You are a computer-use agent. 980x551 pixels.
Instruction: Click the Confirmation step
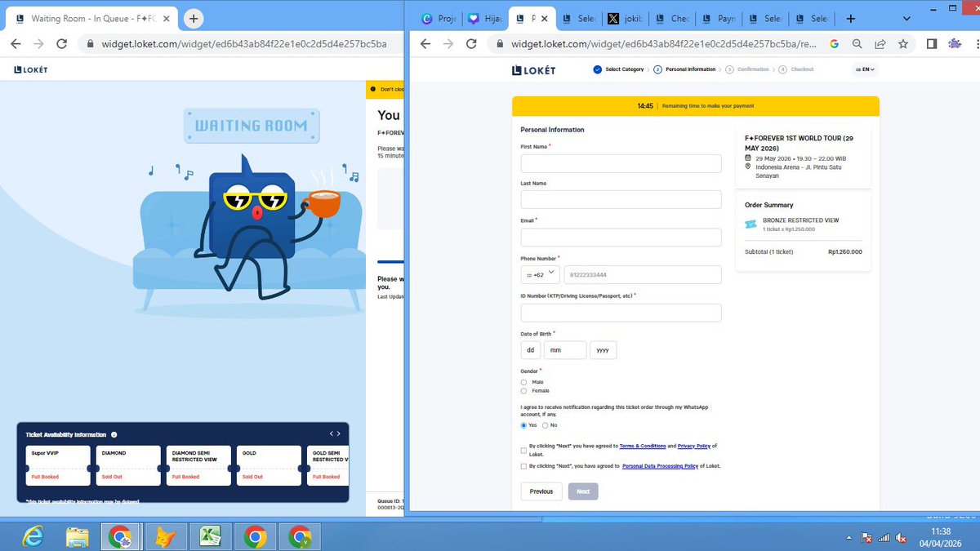point(747,69)
